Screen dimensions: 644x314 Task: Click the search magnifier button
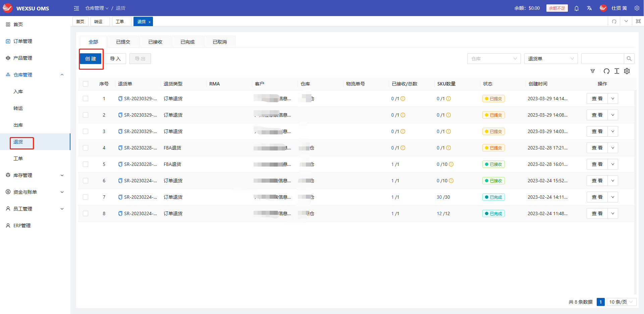[629, 59]
